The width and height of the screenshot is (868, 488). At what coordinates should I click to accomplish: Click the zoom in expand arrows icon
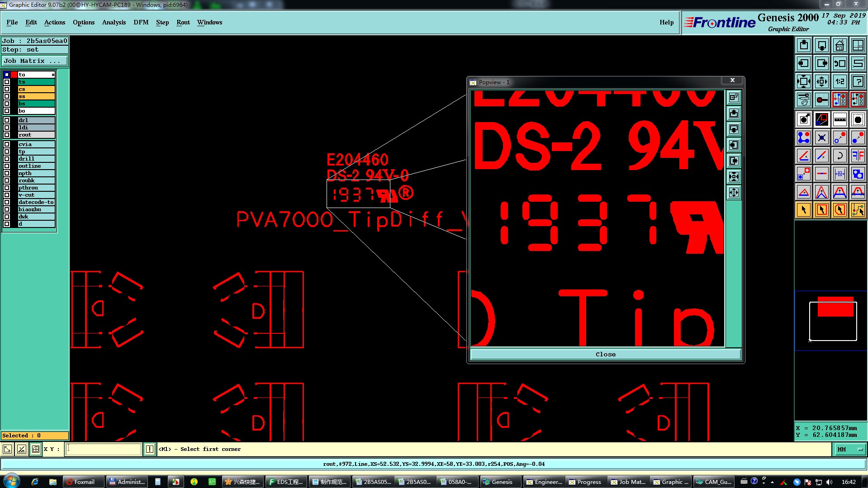(x=804, y=81)
